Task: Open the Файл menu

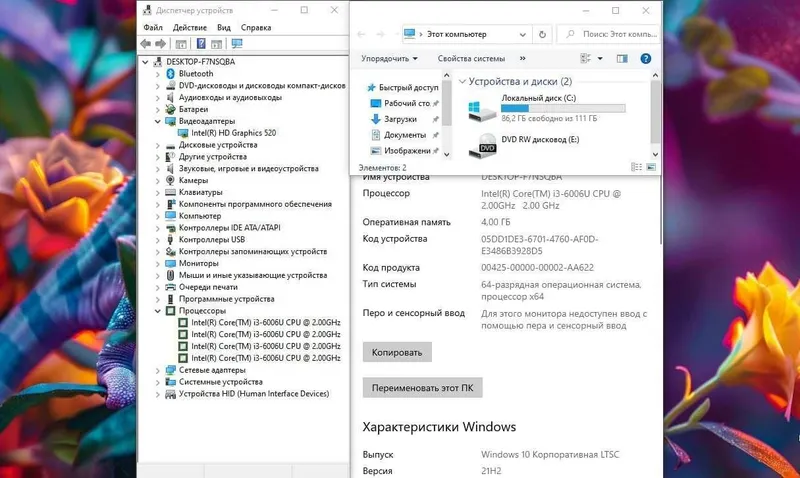Action: click(x=153, y=28)
